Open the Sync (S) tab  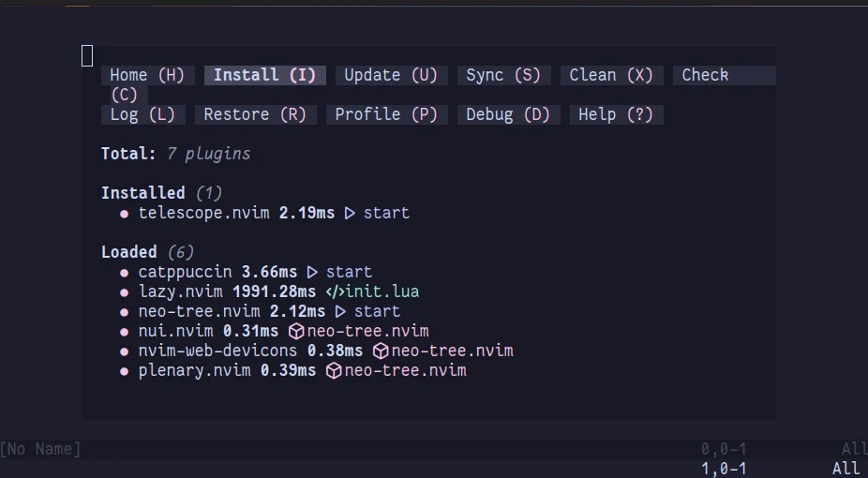pos(503,75)
